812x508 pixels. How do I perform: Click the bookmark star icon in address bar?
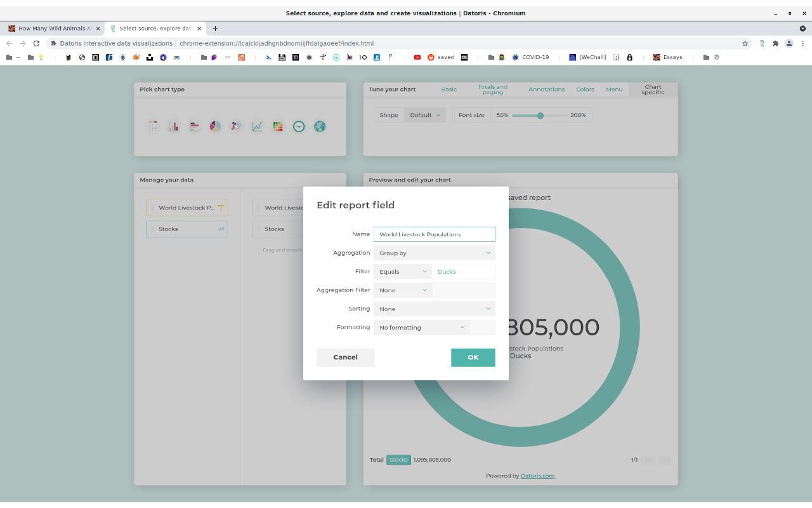(x=745, y=43)
